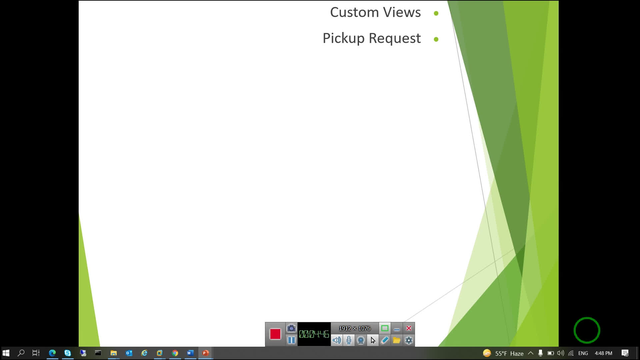Image resolution: width=640 pixels, height=360 pixels.
Task: Open the Windows notification center
Action: [625, 353]
